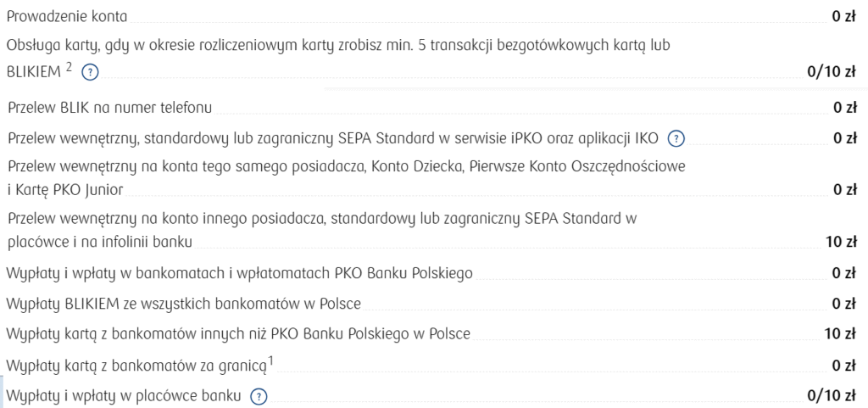
Task: Click 'Wypłaty i wpłaty w bankomatach' row
Action: pyautogui.click(x=240, y=273)
